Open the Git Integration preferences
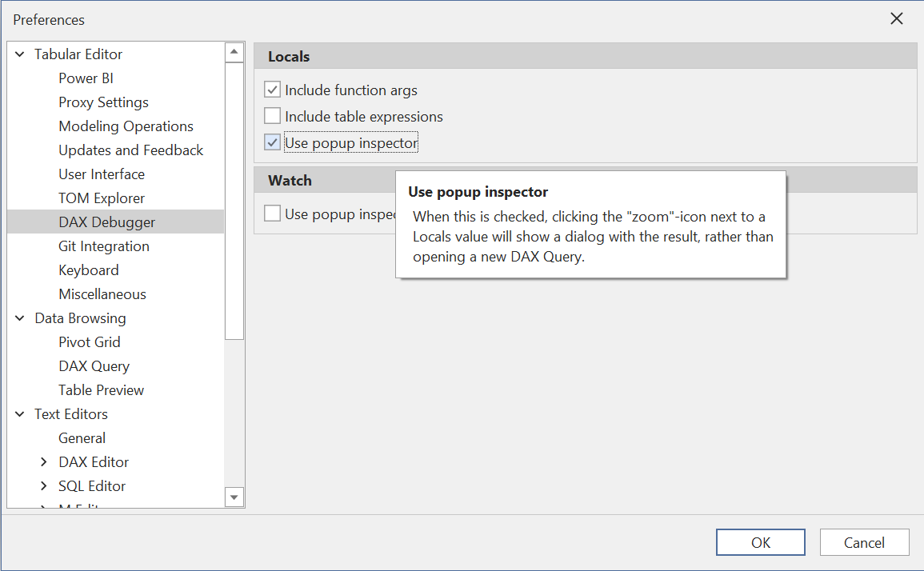Image resolution: width=924 pixels, height=571 pixels. coord(103,246)
